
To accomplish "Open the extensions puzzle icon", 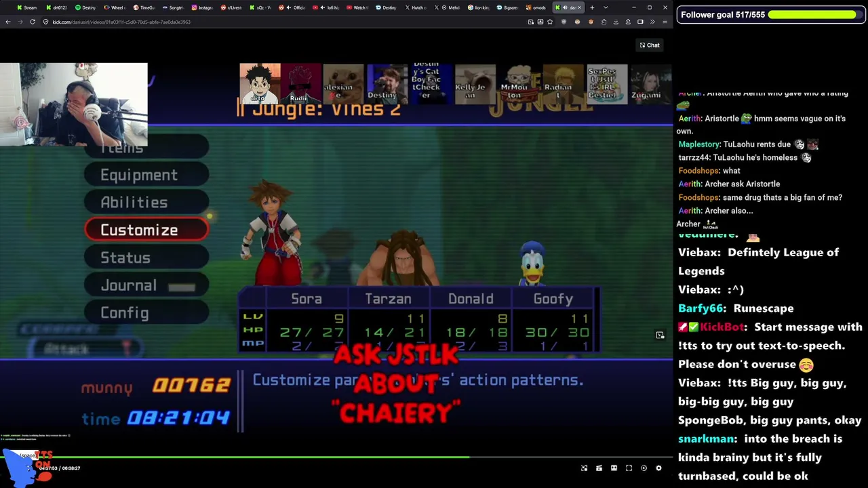I will pyautogui.click(x=604, y=22).
